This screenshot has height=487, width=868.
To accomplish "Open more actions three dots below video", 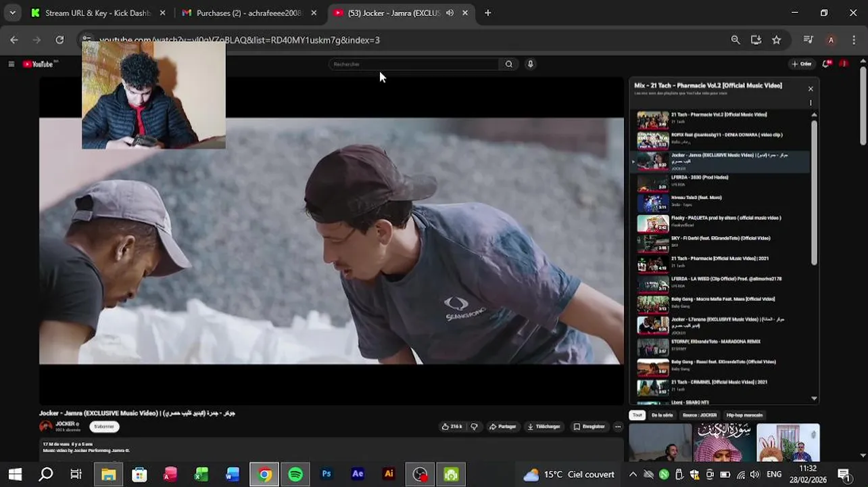I will [x=618, y=427].
